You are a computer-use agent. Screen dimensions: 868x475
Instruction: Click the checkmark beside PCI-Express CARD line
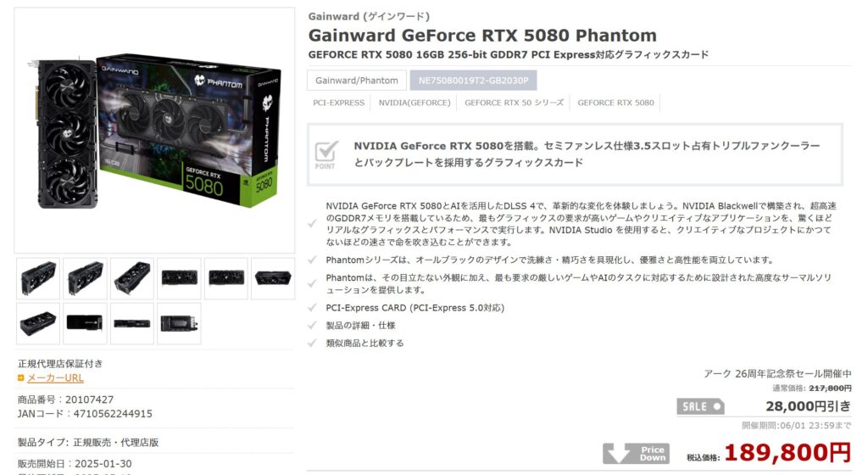pos(313,308)
